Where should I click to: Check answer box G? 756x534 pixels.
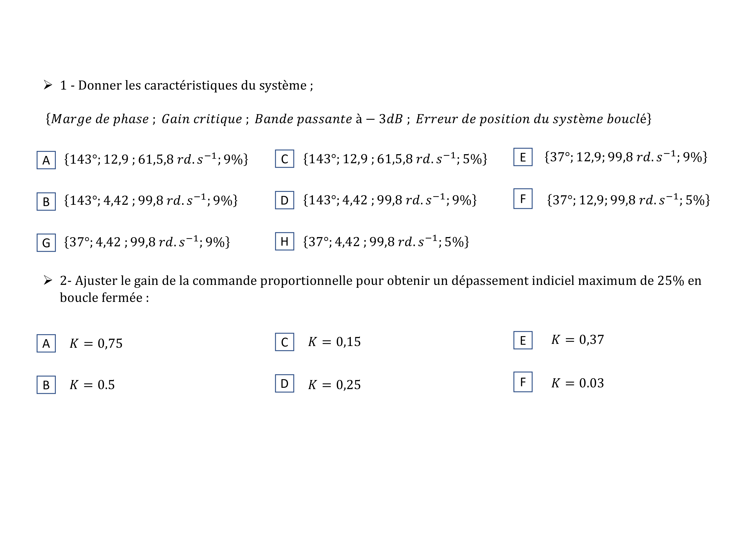point(46,242)
